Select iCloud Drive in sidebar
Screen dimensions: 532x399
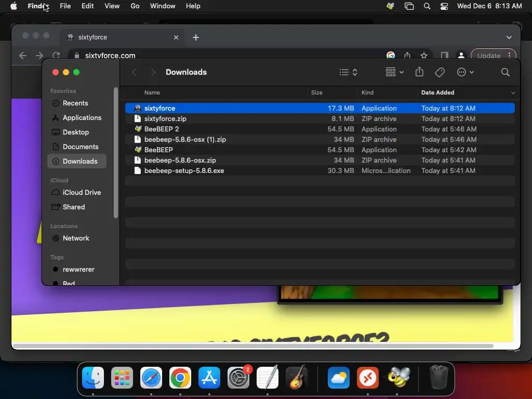tap(77, 192)
